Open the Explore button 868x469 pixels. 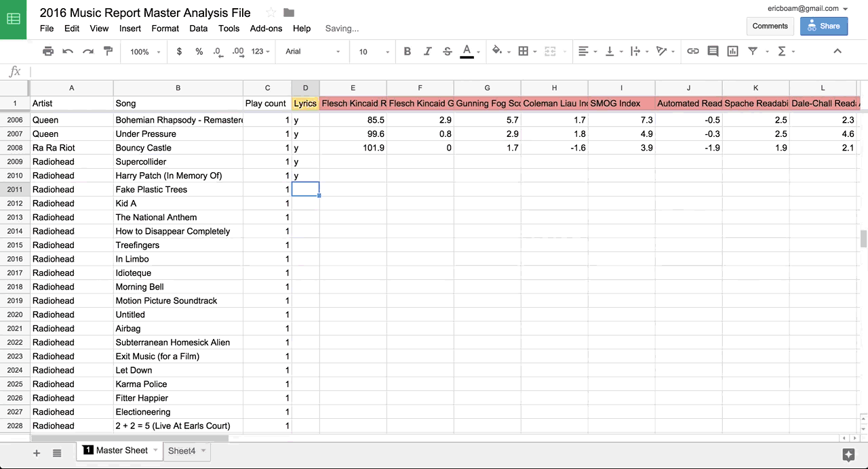click(x=848, y=455)
